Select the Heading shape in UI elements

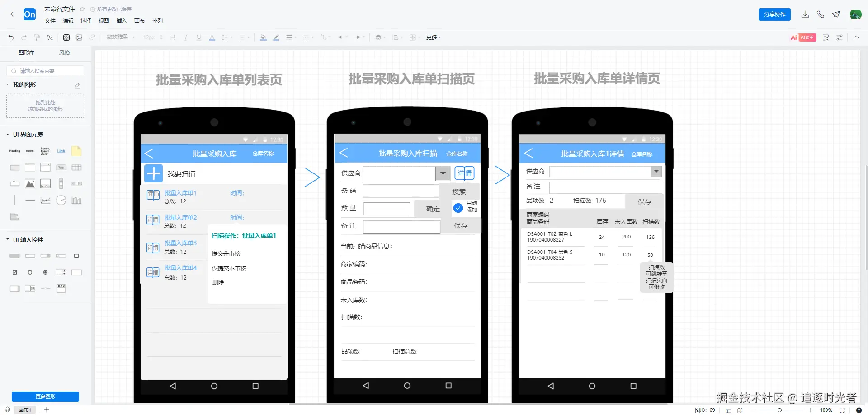coord(15,151)
